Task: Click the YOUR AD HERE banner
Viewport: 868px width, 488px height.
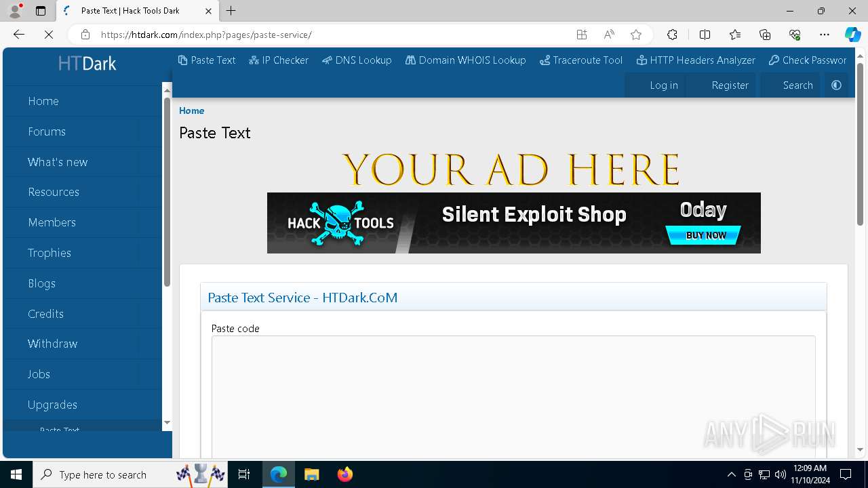Action: click(511, 169)
